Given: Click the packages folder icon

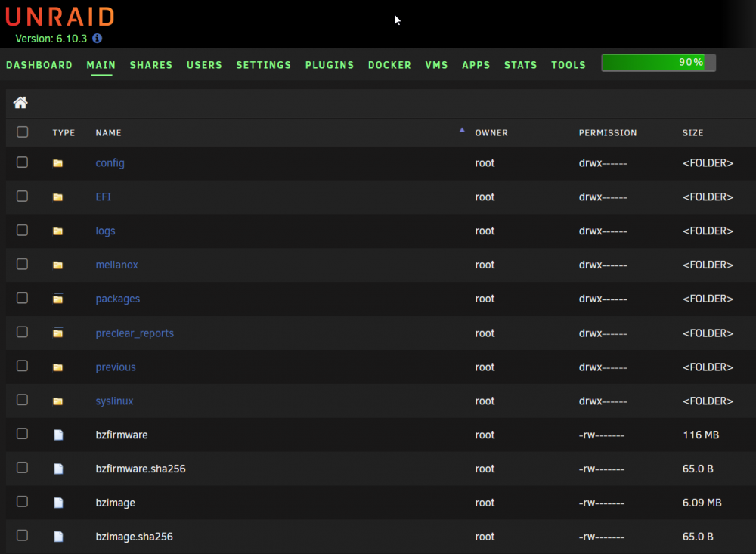Looking at the screenshot, I should pyautogui.click(x=58, y=299).
